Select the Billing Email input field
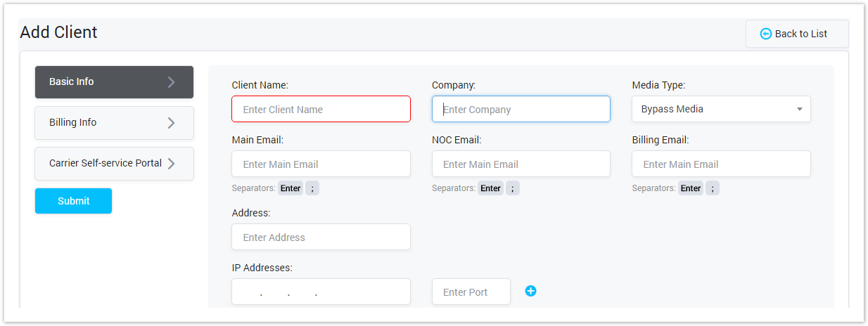The image size is (868, 326). pyautogui.click(x=720, y=164)
